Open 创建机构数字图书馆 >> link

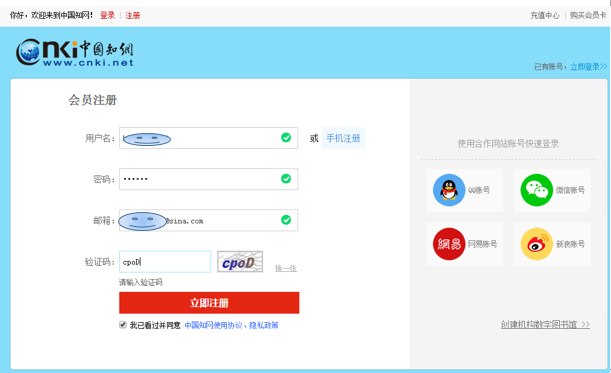[545, 324]
